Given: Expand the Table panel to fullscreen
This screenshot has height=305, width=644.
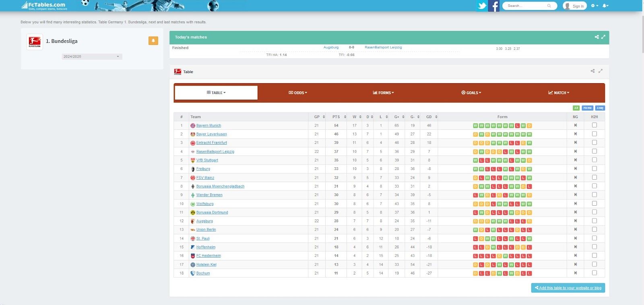Looking at the screenshot, I should click(x=601, y=71).
